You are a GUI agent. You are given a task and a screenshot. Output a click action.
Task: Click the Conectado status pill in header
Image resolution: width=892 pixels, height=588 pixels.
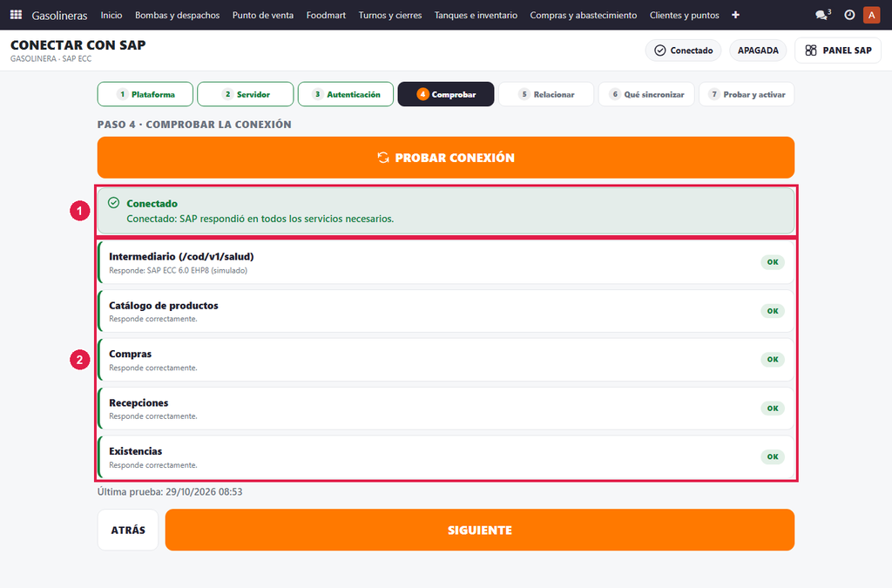[683, 51]
